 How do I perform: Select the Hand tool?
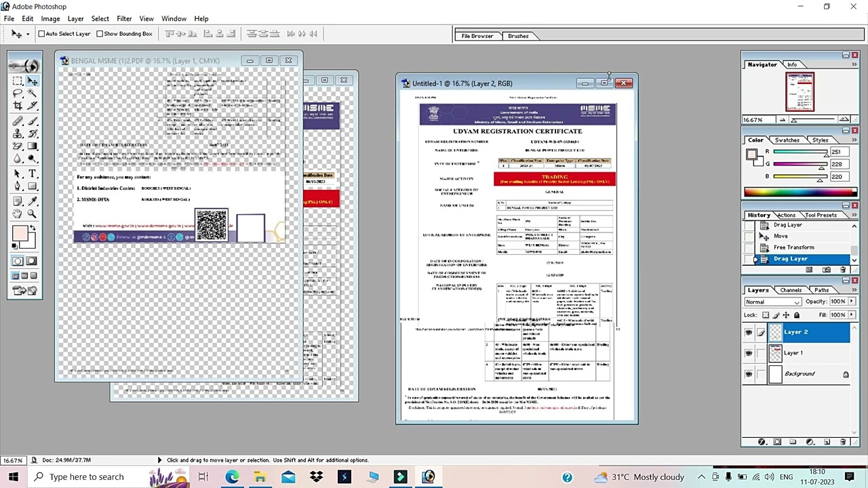click(17, 213)
